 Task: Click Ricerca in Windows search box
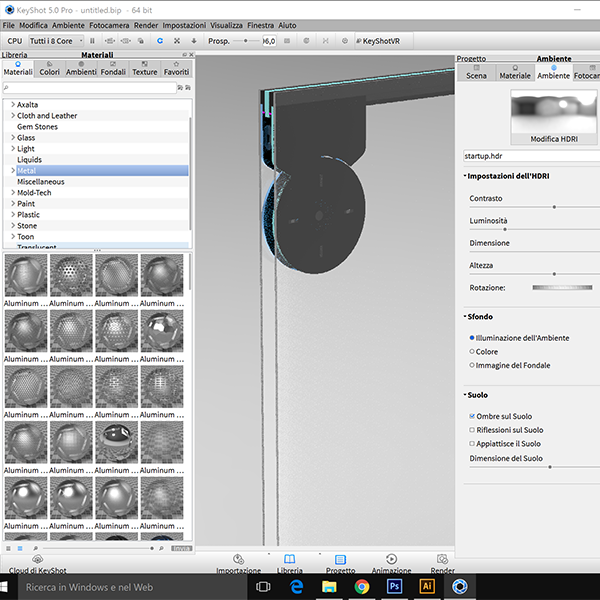[132, 587]
